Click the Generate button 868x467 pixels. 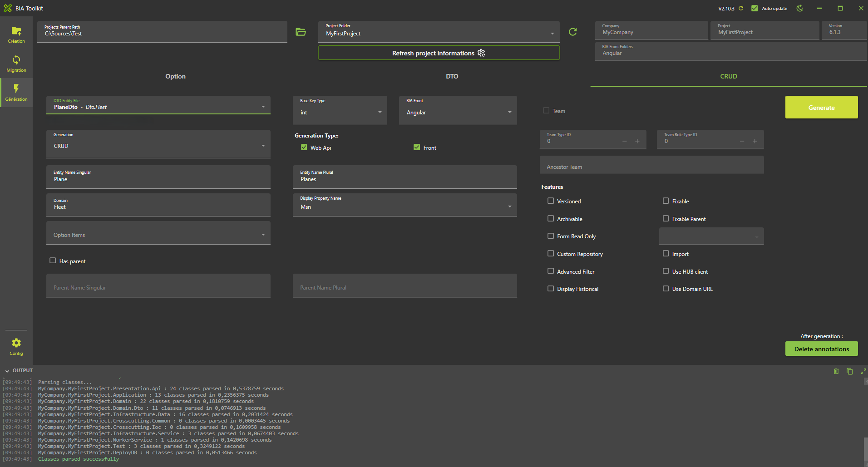click(x=822, y=107)
